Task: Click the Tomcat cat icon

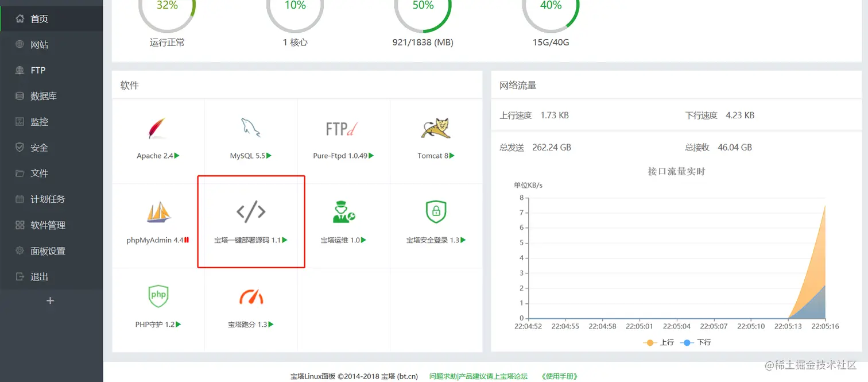Action: (436, 128)
